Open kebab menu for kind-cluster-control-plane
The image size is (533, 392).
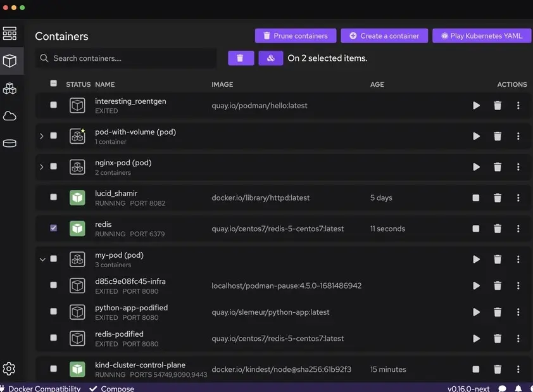pyautogui.click(x=518, y=369)
